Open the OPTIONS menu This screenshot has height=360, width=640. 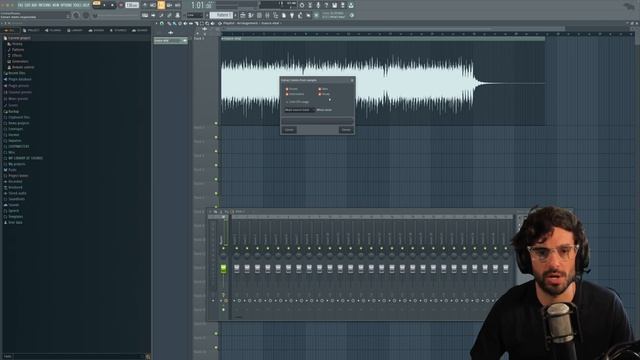click(x=65, y=5)
